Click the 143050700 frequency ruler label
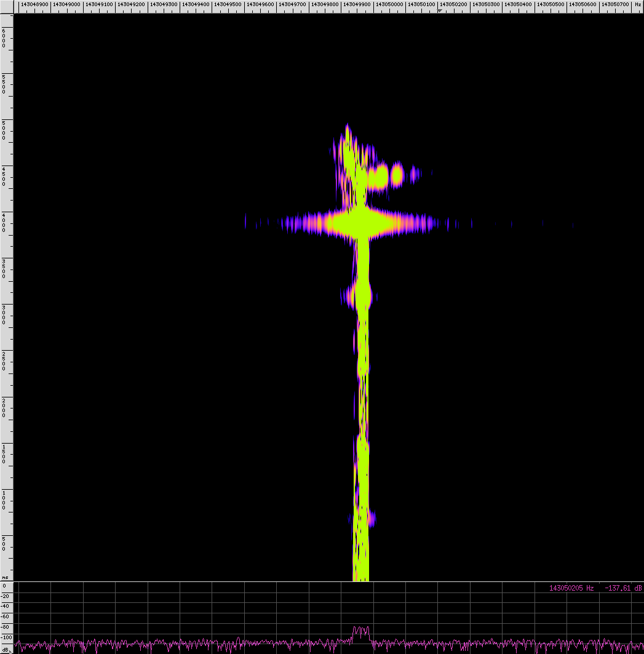Image resolution: width=644 pixels, height=654 pixels. point(614,4)
